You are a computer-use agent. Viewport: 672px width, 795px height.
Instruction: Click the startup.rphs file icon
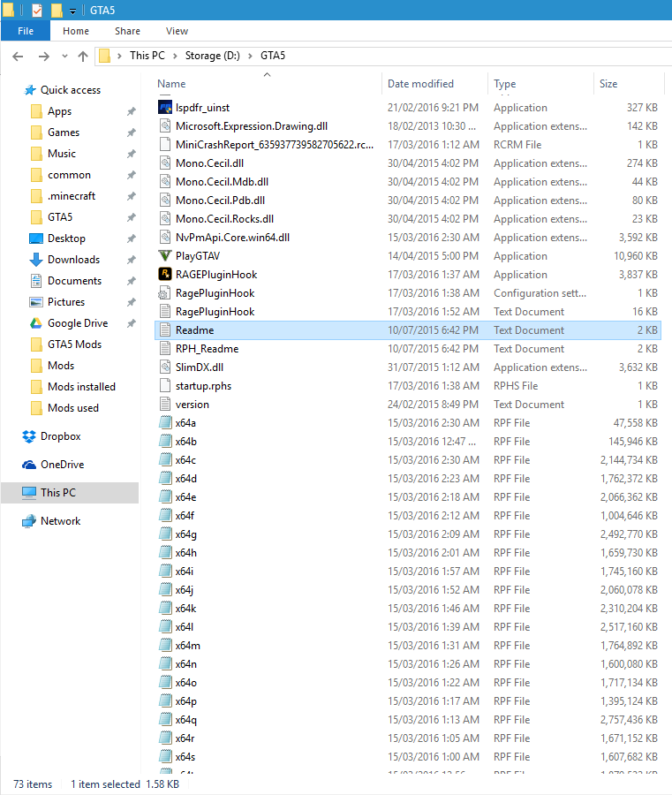click(165, 386)
